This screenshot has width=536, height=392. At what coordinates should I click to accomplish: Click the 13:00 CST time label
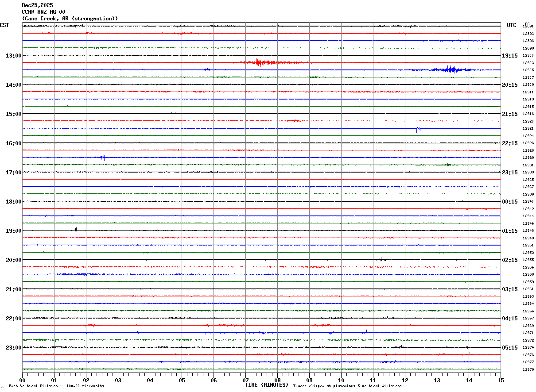click(13, 56)
